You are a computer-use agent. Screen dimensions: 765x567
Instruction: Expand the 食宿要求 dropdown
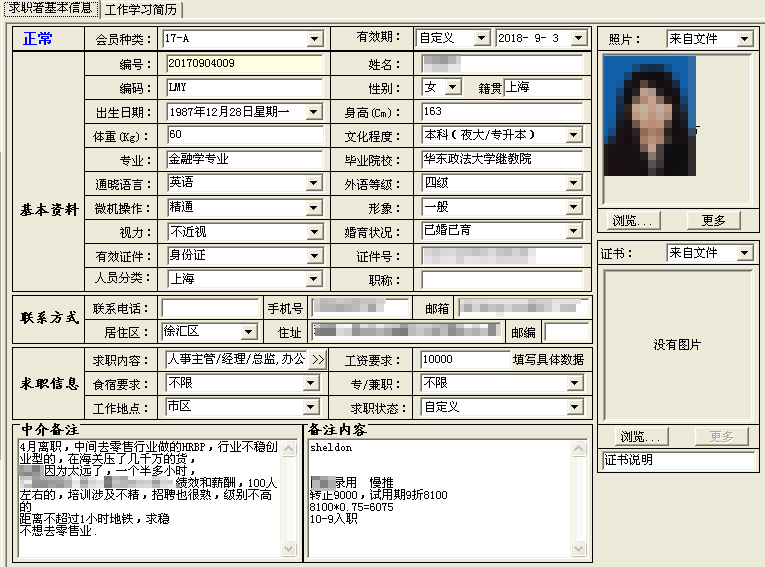tap(311, 383)
